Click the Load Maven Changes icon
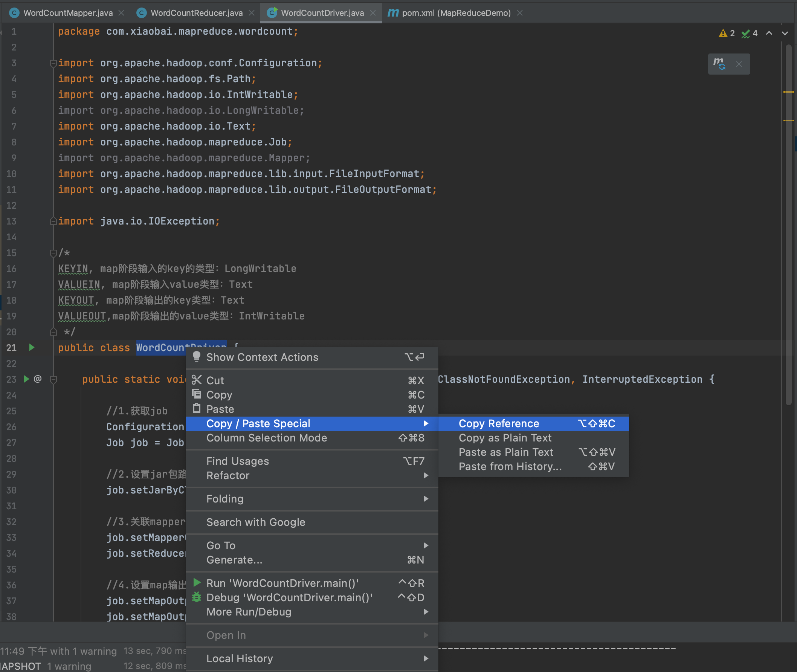797x672 pixels. coord(719,64)
